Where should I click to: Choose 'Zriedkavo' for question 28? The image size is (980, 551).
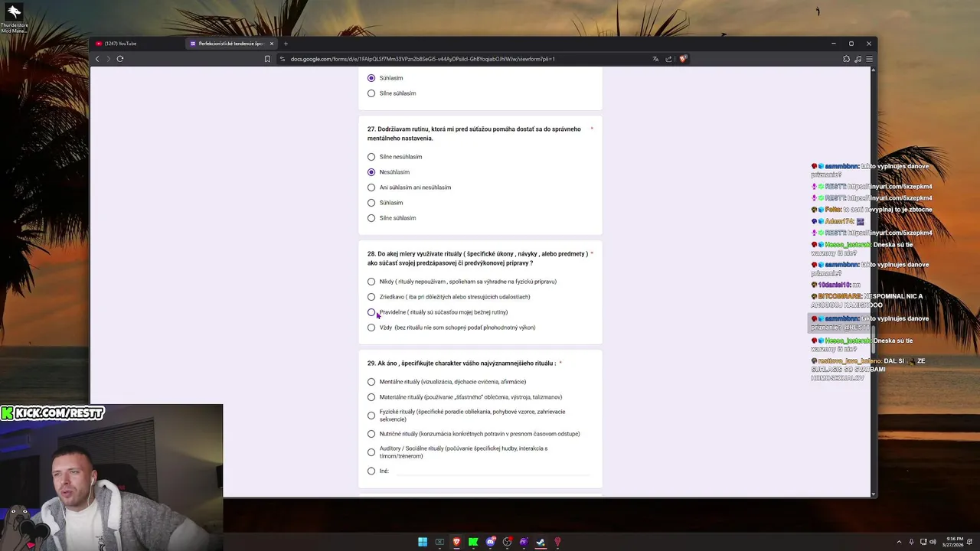pyautogui.click(x=371, y=297)
